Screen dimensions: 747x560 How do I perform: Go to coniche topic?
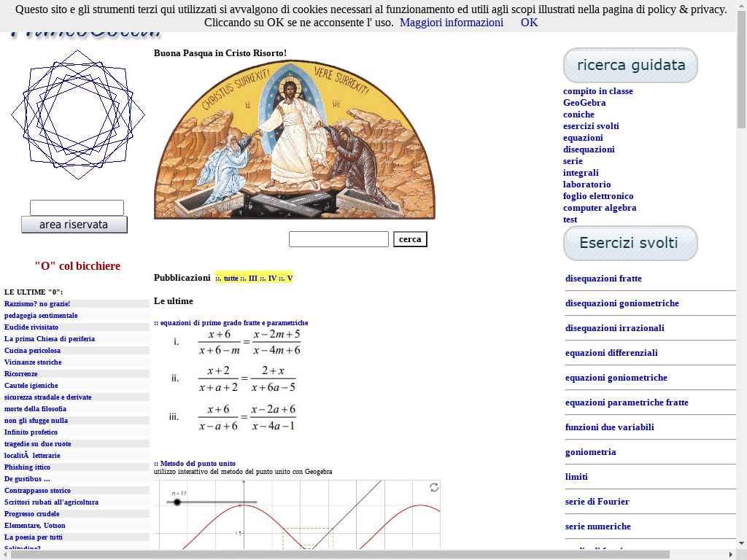[x=578, y=114]
